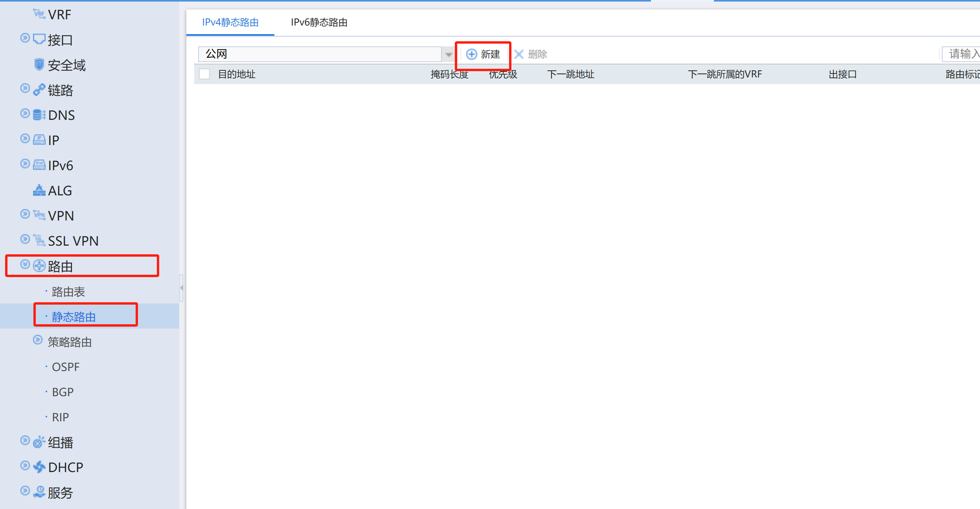980x509 pixels.
Task: Click the 新建 button
Action: (483, 54)
